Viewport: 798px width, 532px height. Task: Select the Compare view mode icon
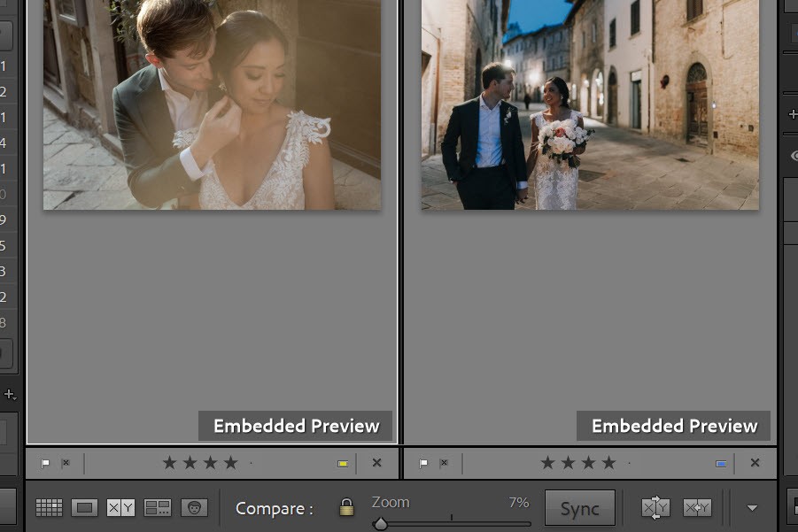point(120,507)
